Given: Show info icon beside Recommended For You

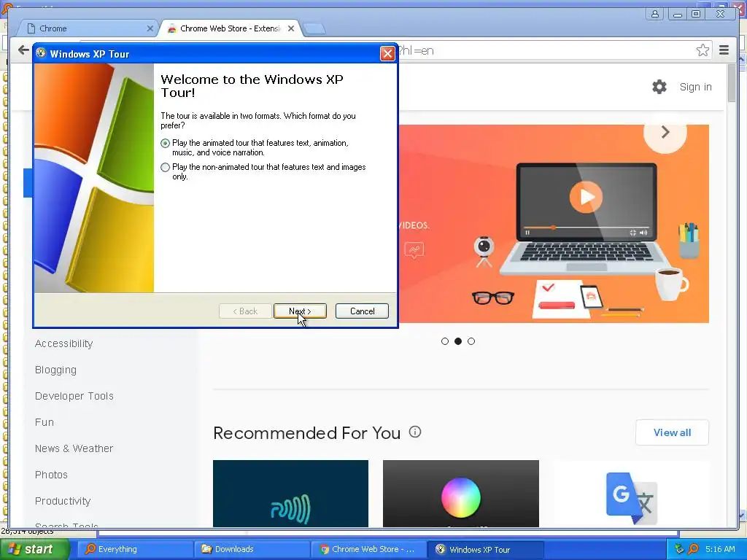Looking at the screenshot, I should click(415, 432).
